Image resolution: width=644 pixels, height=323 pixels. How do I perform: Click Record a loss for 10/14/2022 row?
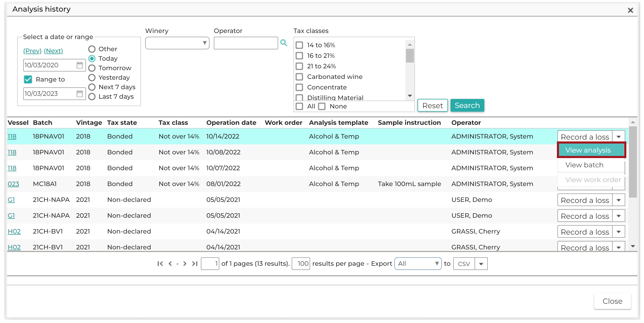pos(585,137)
